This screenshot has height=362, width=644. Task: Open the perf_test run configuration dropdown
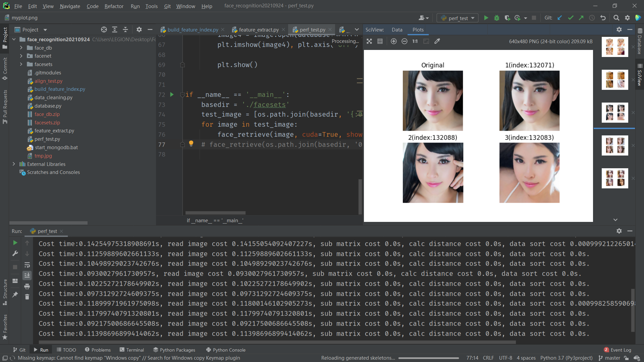tap(458, 18)
